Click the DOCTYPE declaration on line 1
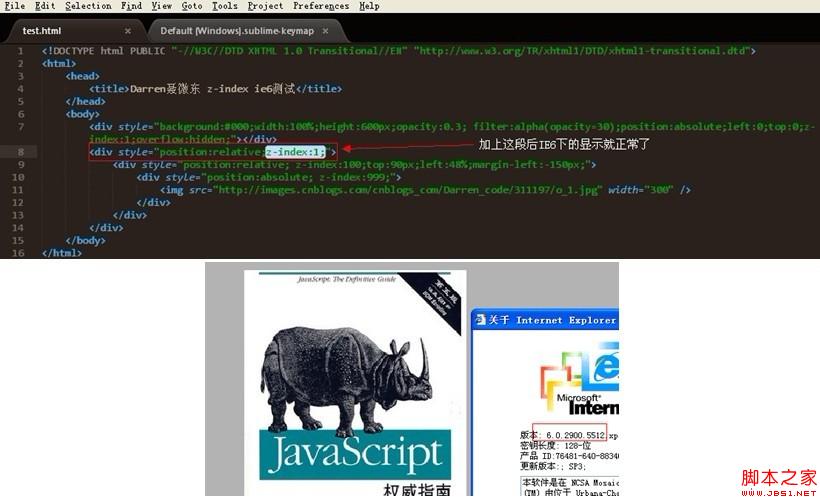Screen dimensions: 820x499 point(398,51)
